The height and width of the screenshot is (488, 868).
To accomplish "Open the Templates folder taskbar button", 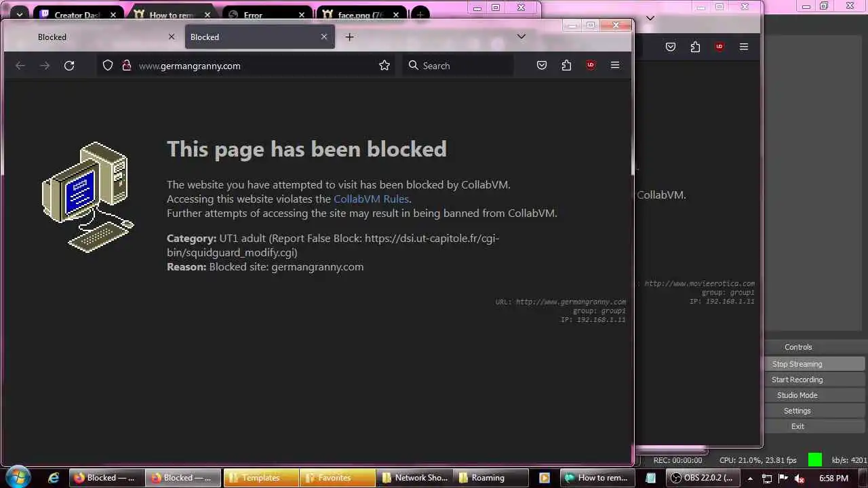I will pos(261,478).
